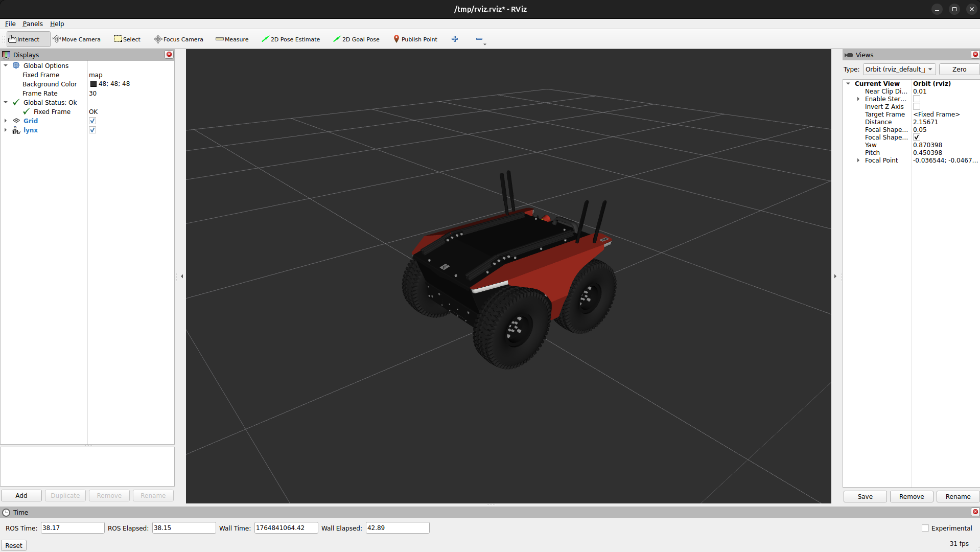Expand the Grid display tree item

click(6, 121)
